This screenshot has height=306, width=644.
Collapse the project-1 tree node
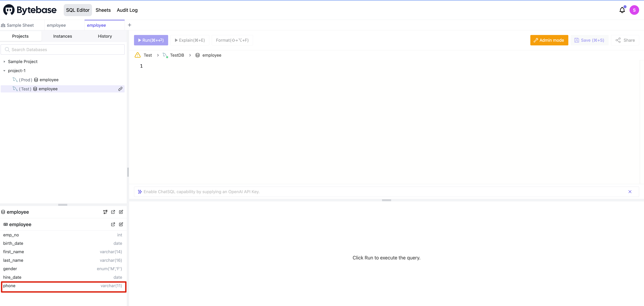(x=4, y=71)
